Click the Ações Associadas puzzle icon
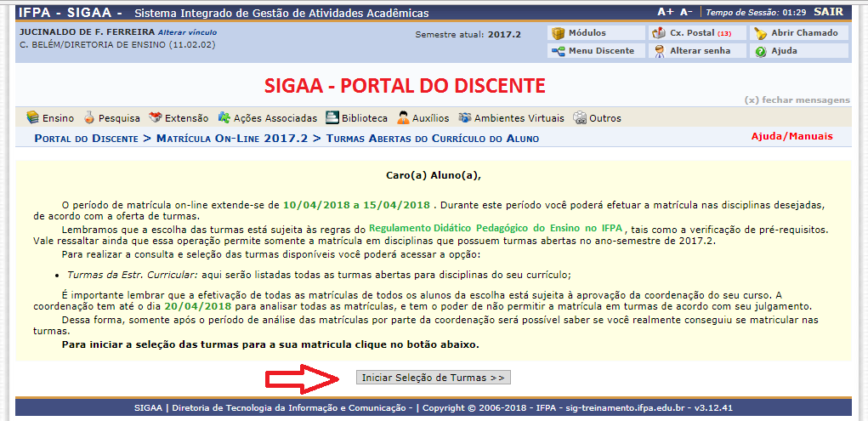This screenshot has height=421, width=868. coord(224,117)
